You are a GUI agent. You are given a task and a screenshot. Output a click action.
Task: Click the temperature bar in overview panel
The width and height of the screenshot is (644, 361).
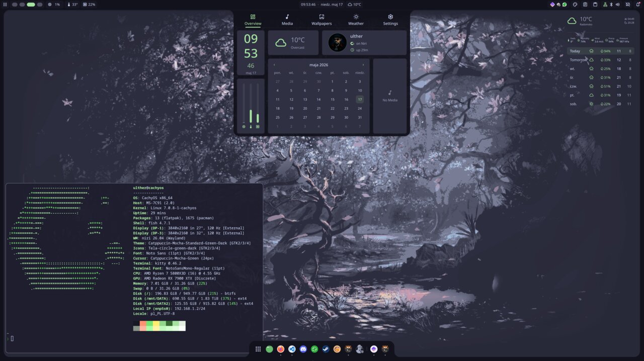(x=251, y=103)
